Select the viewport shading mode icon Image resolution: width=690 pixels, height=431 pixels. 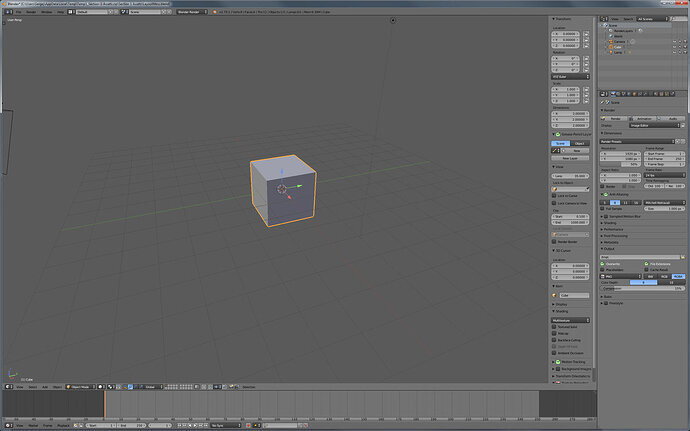click(x=101, y=386)
